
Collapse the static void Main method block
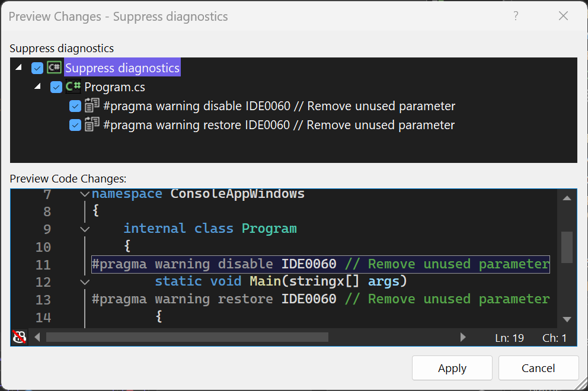[x=85, y=282]
